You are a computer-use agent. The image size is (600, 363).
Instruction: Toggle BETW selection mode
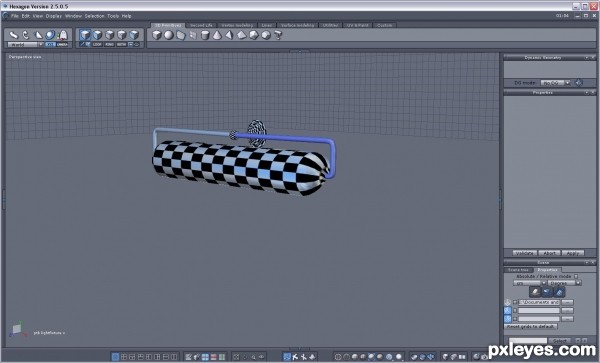point(122,45)
